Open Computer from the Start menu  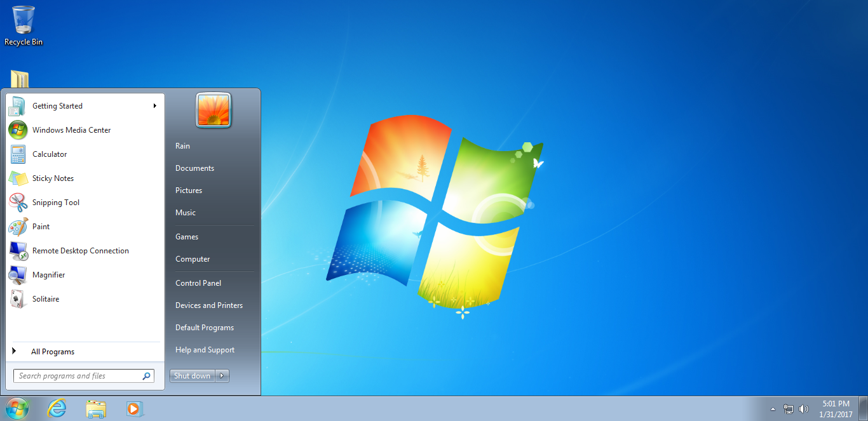[x=193, y=259]
